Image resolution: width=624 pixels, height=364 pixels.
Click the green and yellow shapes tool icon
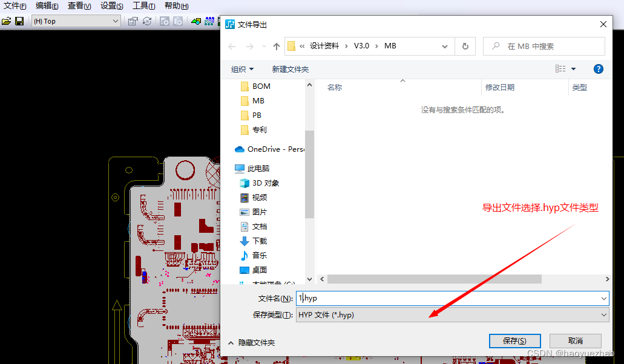pyautogui.click(x=196, y=21)
